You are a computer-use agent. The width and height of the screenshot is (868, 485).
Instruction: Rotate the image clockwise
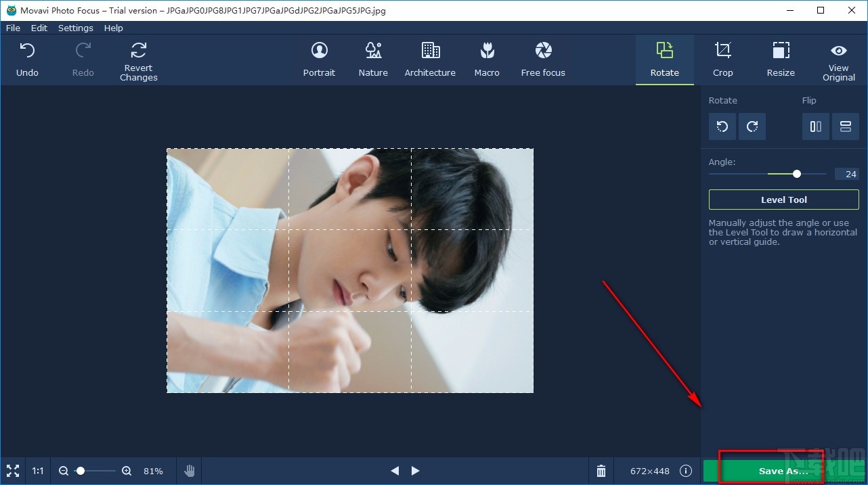[752, 126]
